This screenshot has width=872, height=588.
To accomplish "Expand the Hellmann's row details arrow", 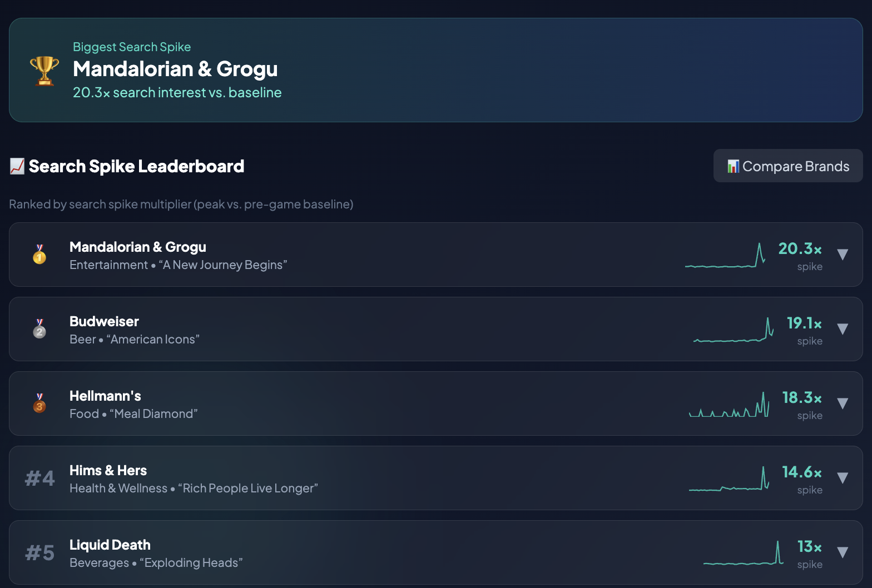I will (x=843, y=403).
